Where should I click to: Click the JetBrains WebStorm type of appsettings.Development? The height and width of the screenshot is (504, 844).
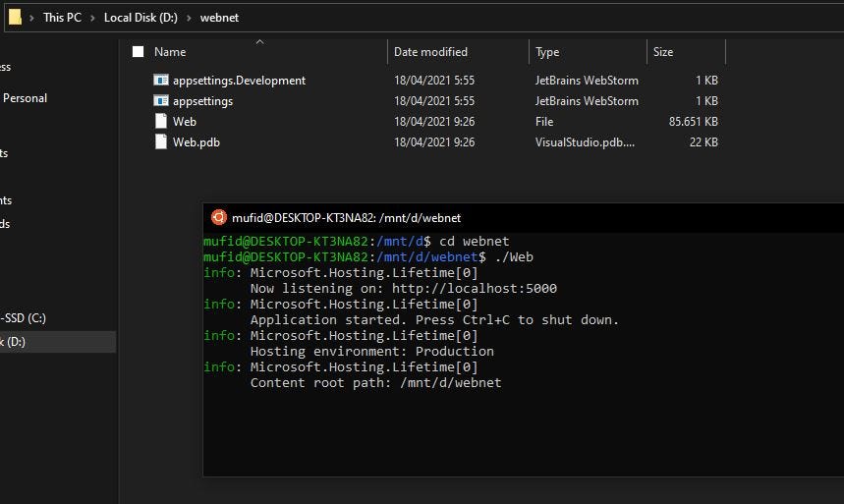click(x=587, y=81)
